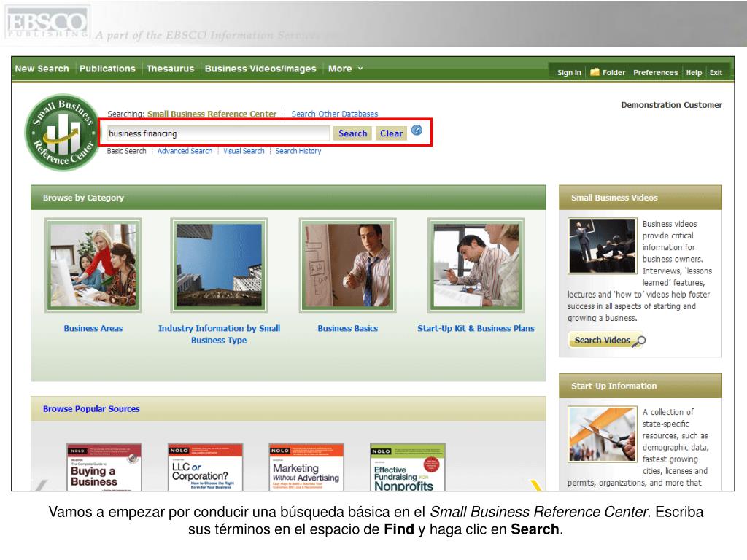Image resolution: width=747 pixels, height=560 pixels.
Task: Click the next arrow in popular sources carousel
Action: (536, 485)
